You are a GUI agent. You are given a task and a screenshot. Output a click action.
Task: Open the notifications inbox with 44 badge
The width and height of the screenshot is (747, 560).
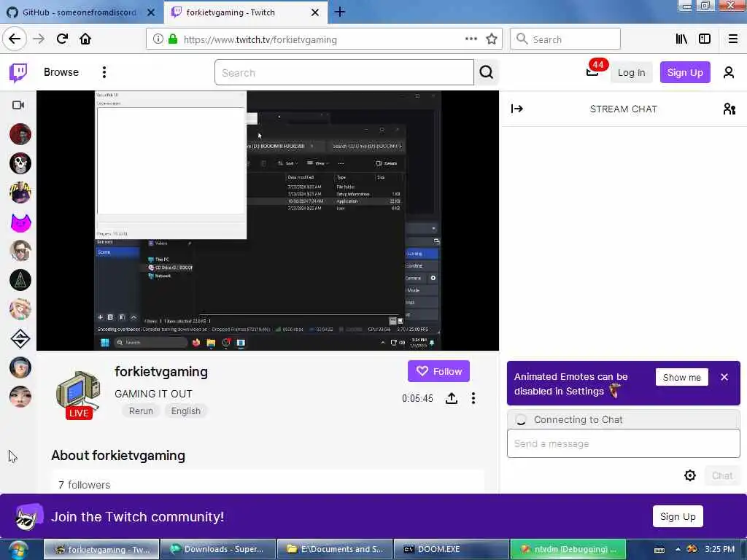[x=592, y=72]
